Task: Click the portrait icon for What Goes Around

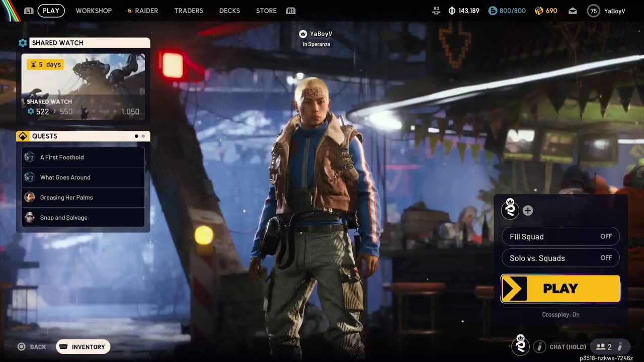Action: (30, 177)
